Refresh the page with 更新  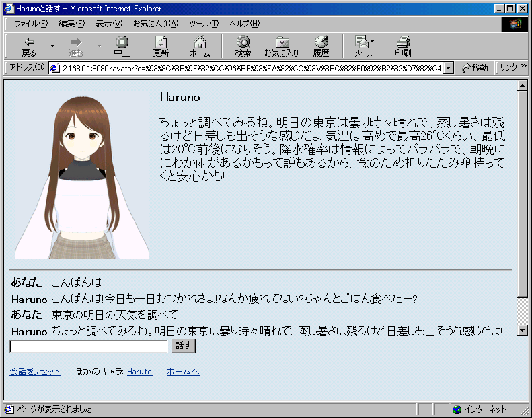(x=161, y=47)
